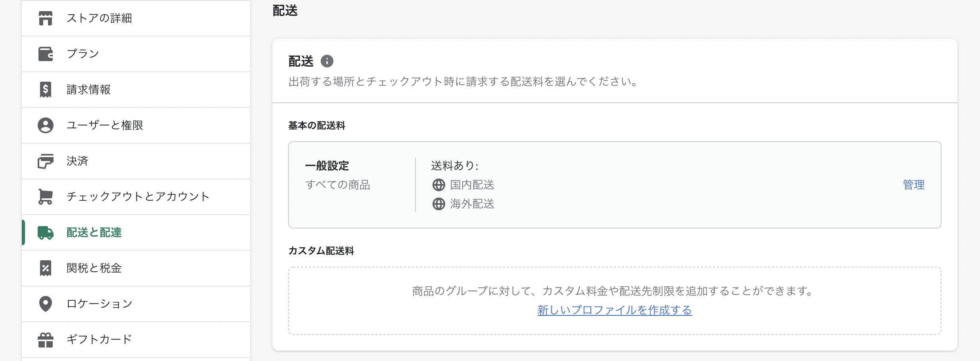Click the 管理 link for general shipping
The width and height of the screenshot is (980, 361).
tap(914, 185)
